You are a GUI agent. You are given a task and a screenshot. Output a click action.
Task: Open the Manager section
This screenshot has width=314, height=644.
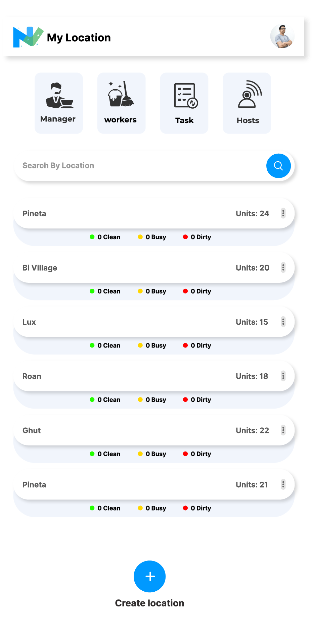(58, 103)
